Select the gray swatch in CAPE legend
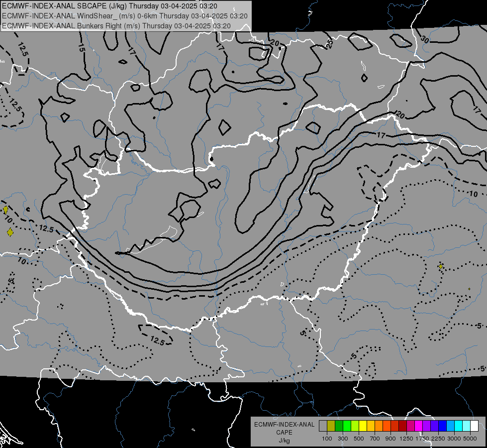 (x=323, y=426)
